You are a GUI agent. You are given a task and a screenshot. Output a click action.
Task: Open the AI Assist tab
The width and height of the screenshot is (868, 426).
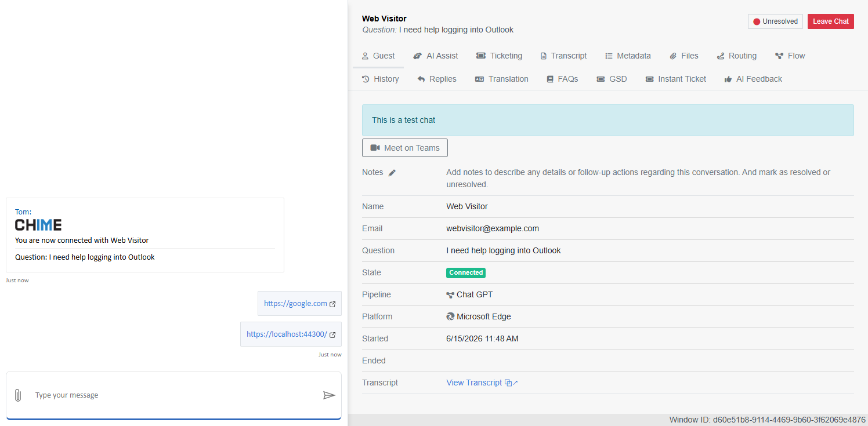pos(436,56)
